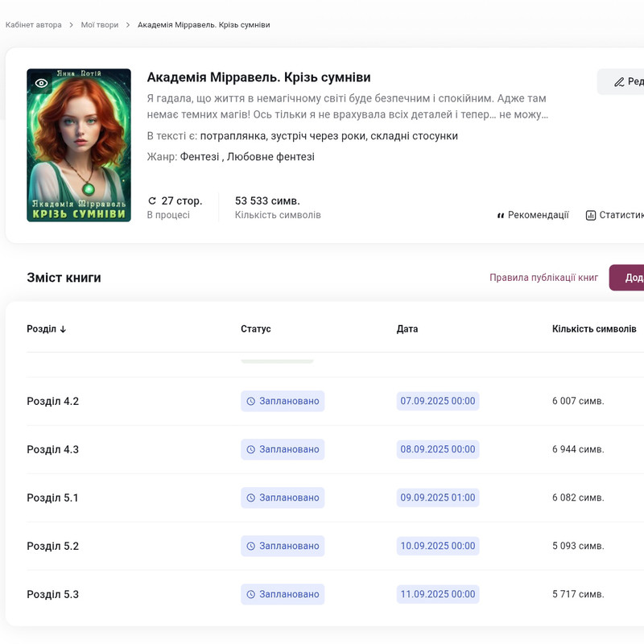Click the truncated book description text
Viewport: 644px width, 644px height.
pyautogui.click(x=348, y=107)
